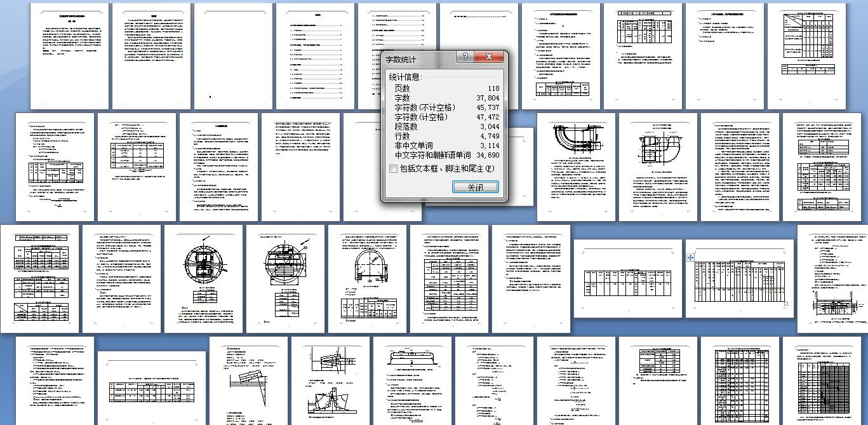Click the 行数 label
The width and height of the screenshot is (868, 425).
[x=402, y=137]
